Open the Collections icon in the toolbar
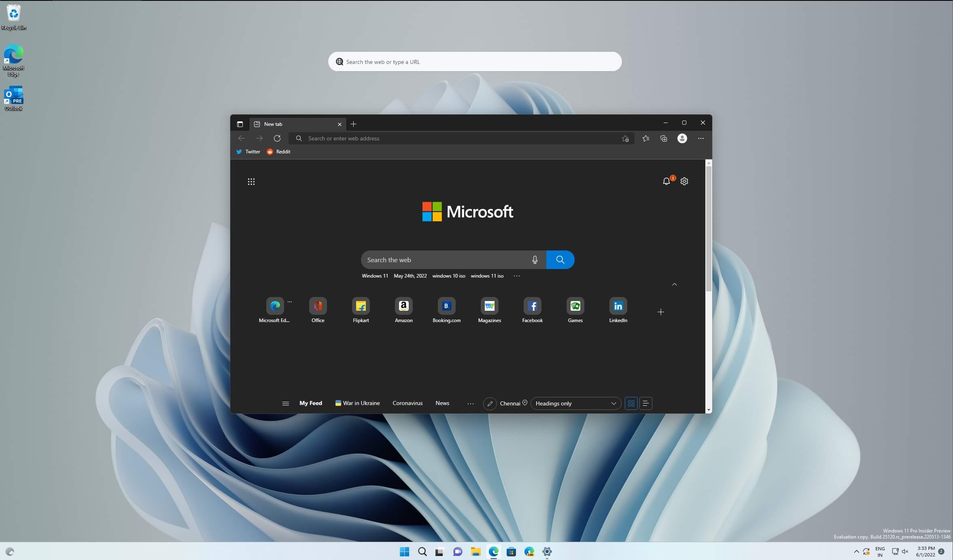The image size is (953, 560). pyautogui.click(x=663, y=138)
